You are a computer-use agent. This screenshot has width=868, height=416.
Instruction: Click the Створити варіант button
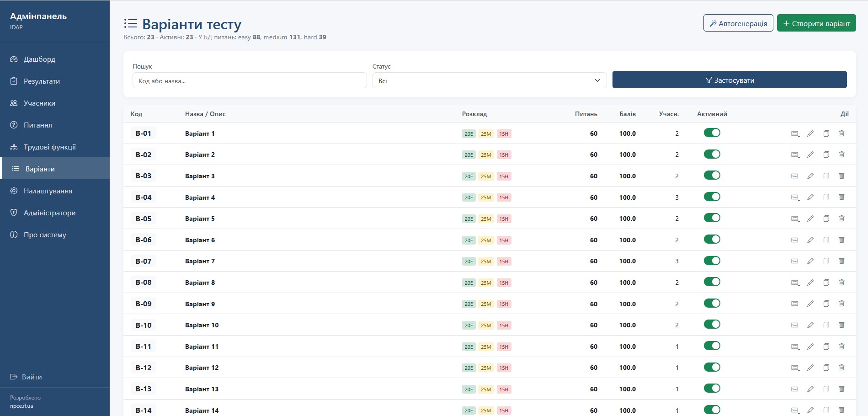pyautogui.click(x=816, y=23)
